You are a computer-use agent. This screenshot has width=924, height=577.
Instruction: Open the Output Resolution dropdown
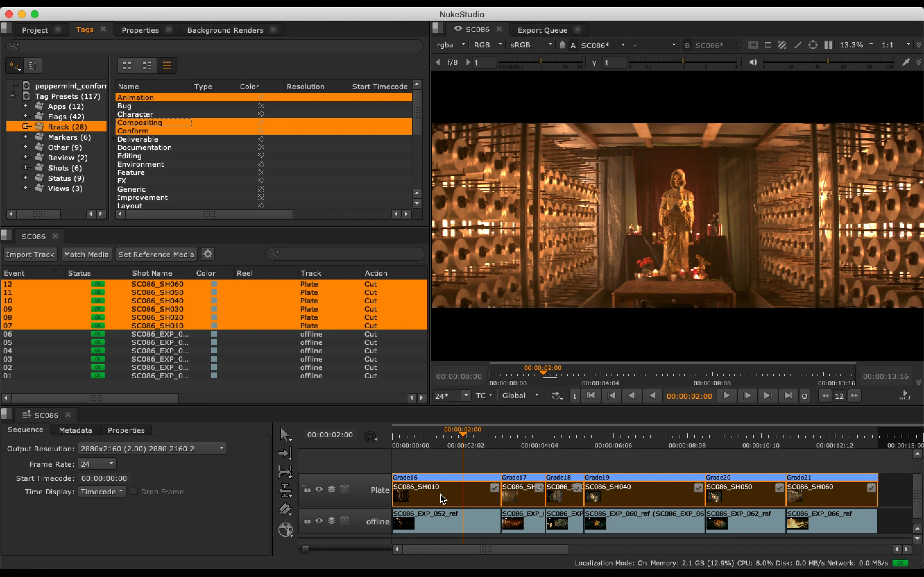[x=152, y=448]
